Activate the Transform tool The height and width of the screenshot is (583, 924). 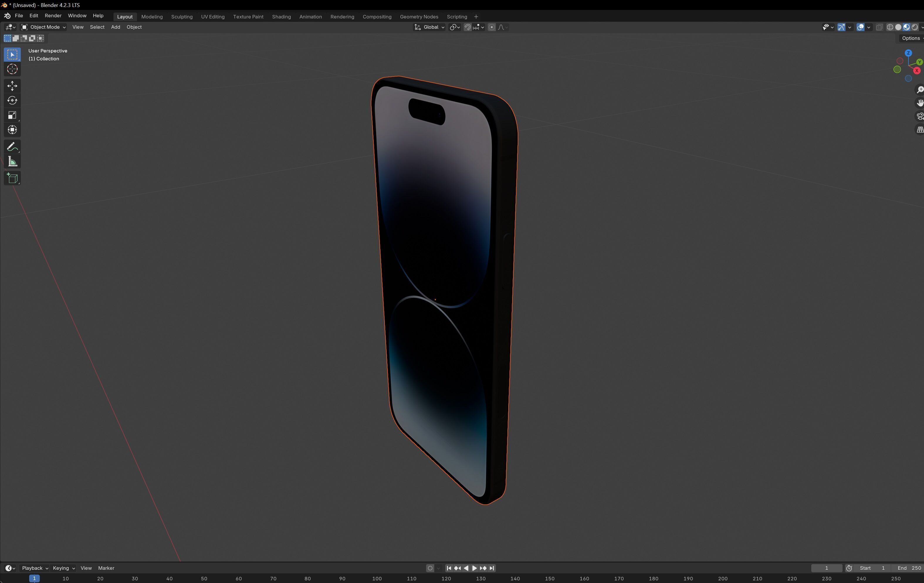pyautogui.click(x=12, y=130)
